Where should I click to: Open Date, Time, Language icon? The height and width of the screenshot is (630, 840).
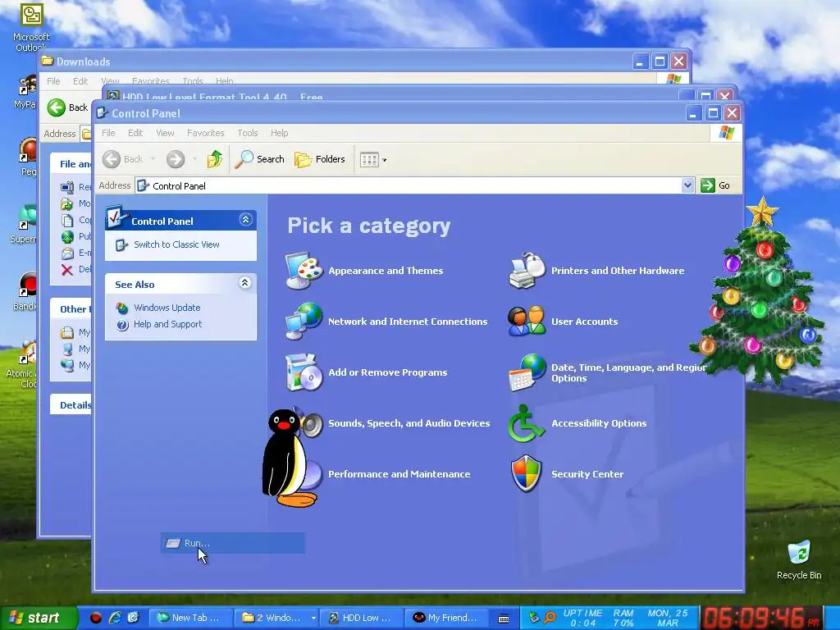pyautogui.click(x=527, y=372)
